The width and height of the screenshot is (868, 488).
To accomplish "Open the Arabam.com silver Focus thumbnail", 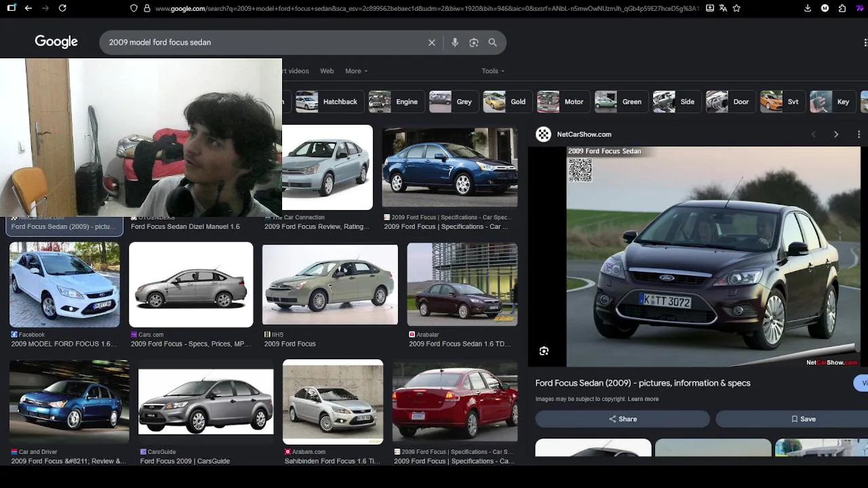I will tap(333, 402).
